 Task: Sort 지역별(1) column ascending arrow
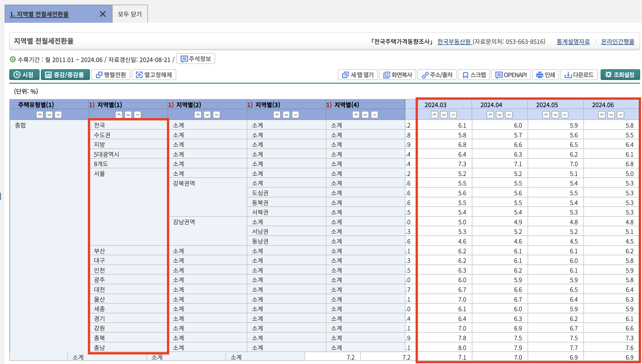119,115
